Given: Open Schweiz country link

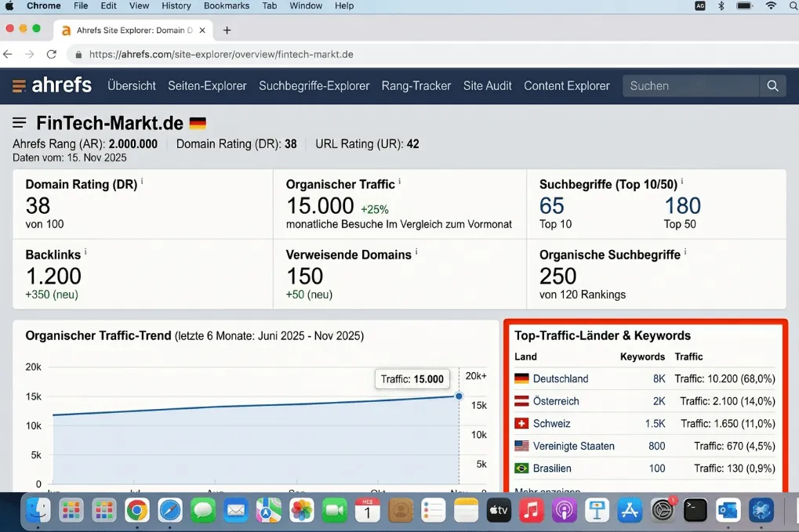Looking at the screenshot, I should [551, 424].
